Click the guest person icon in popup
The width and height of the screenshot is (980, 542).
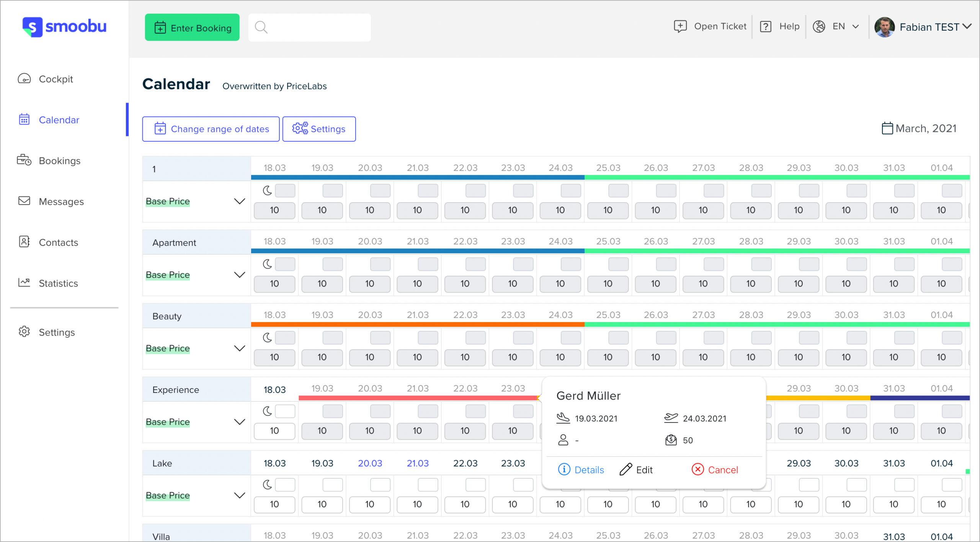coord(563,440)
